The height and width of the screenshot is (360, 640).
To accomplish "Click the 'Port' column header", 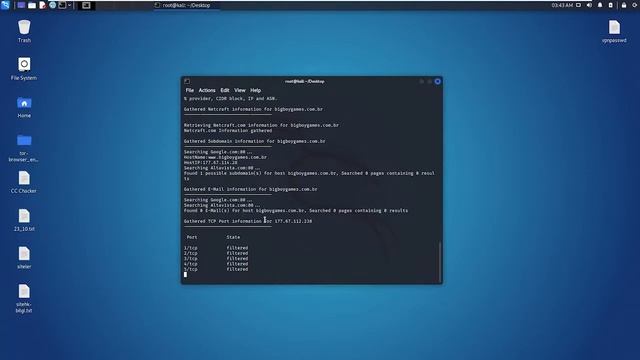I will [192, 237].
